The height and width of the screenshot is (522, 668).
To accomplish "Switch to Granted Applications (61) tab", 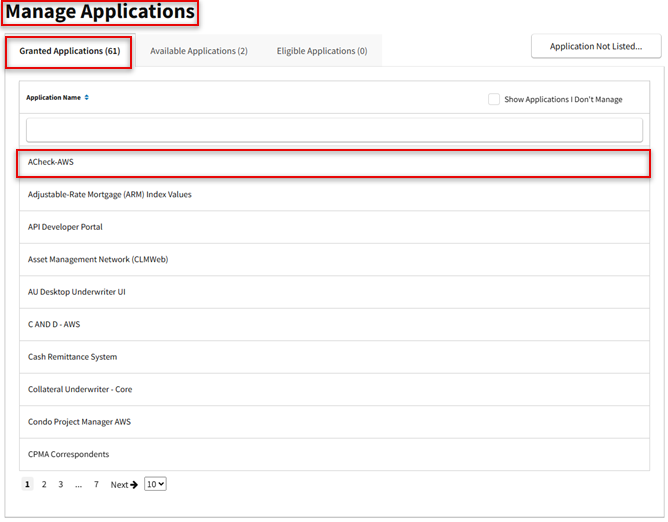I will 69,51.
